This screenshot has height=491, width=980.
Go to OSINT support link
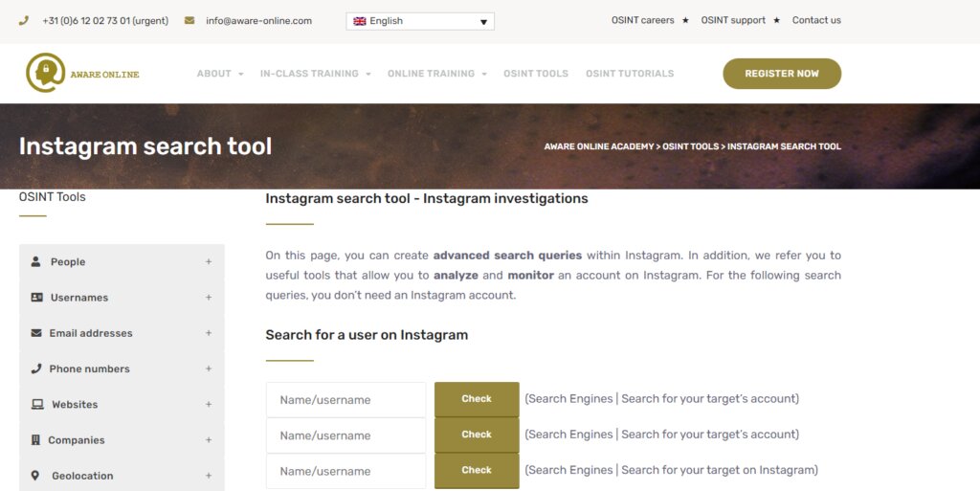coord(733,20)
